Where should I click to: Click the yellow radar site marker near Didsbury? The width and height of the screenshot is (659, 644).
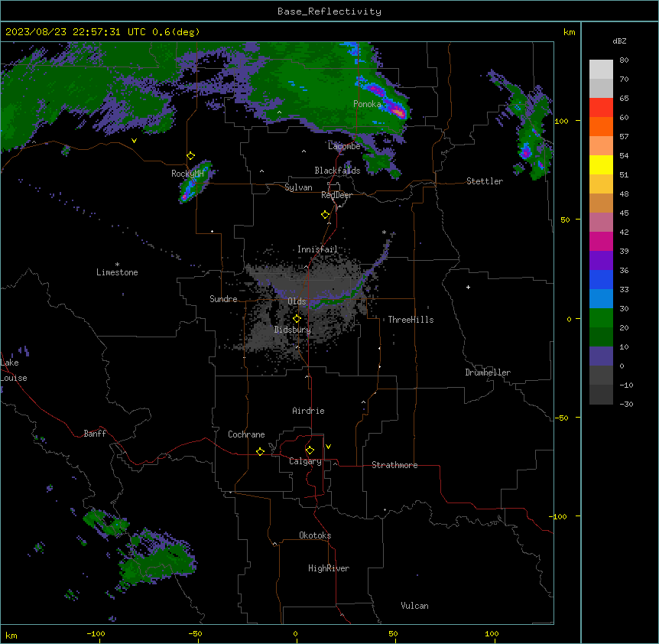point(297,319)
